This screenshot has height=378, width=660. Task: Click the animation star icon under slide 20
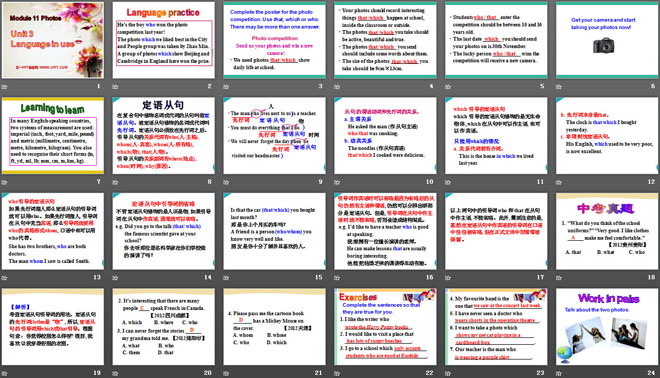coord(115,373)
